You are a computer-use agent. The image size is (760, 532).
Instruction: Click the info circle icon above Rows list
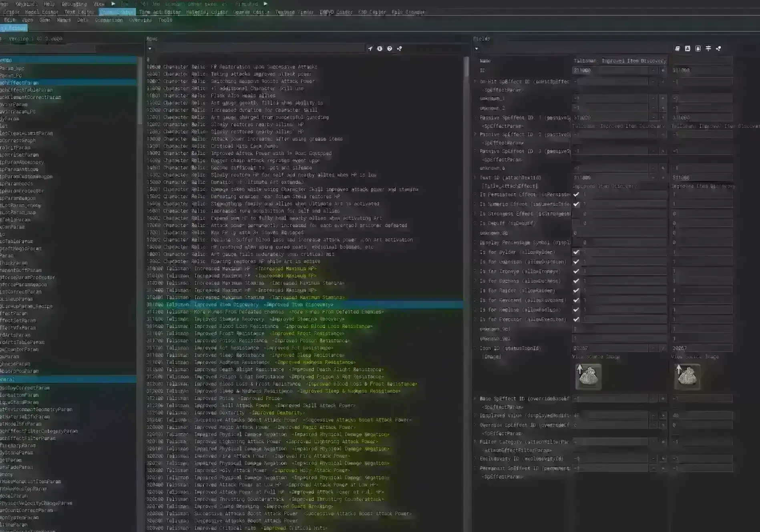(380, 49)
